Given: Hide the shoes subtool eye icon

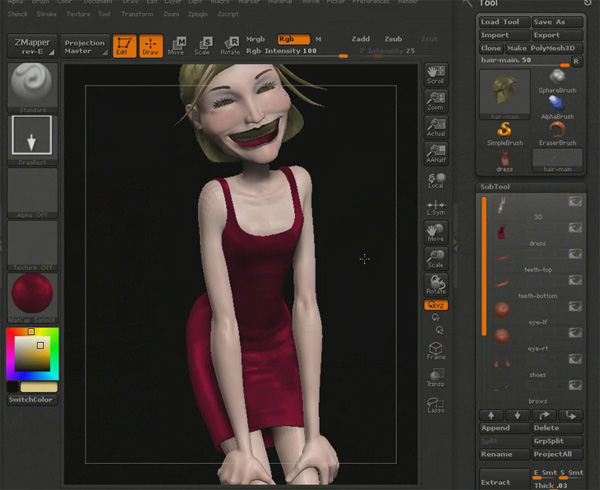Looking at the screenshot, I should [575, 359].
